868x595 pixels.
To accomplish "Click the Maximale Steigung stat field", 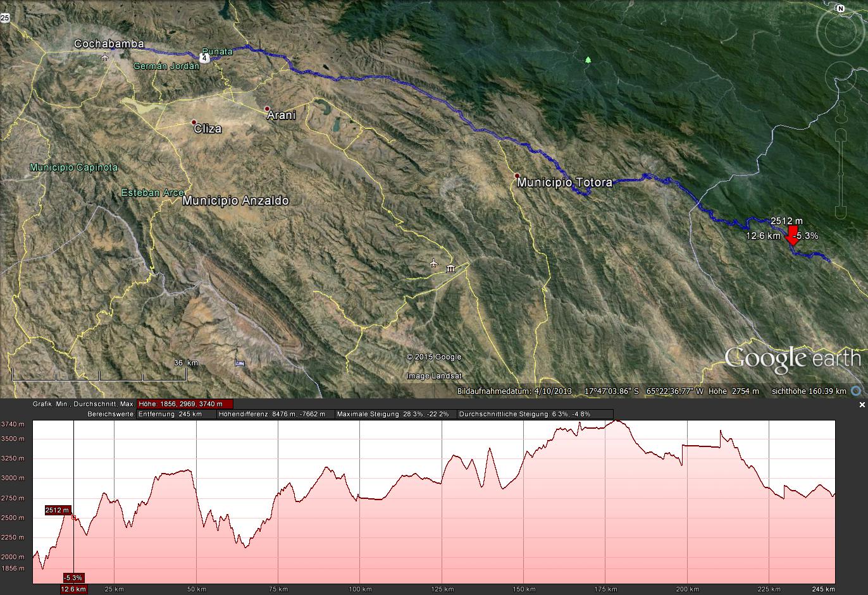I will 393,414.
